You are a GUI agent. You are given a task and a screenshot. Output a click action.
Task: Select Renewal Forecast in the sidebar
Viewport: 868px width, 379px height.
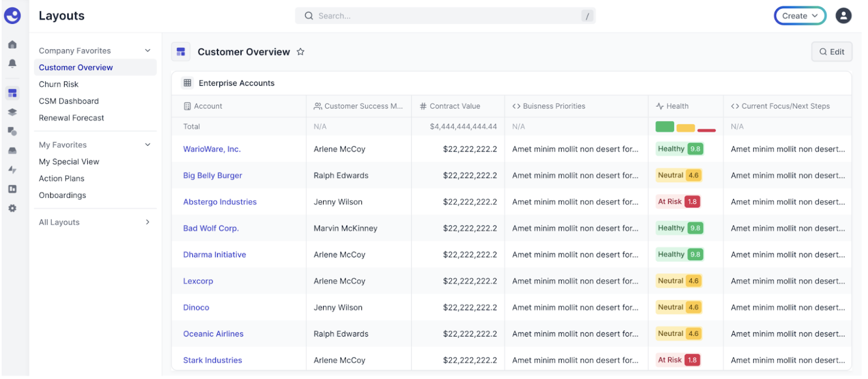[x=71, y=118]
